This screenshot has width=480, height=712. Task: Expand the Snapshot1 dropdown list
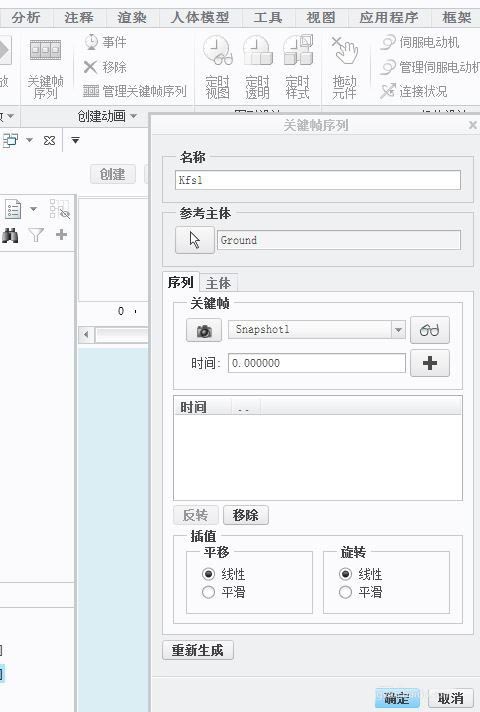click(398, 330)
